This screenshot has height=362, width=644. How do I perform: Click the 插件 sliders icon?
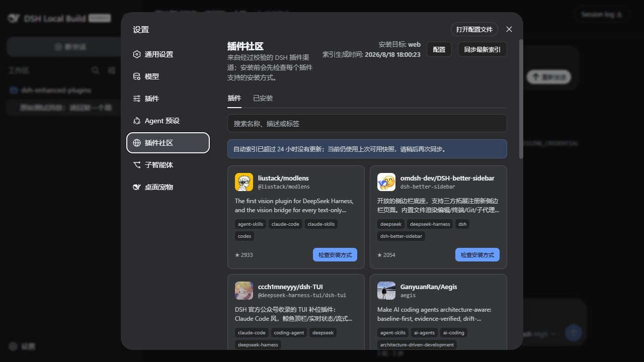(x=137, y=99)
